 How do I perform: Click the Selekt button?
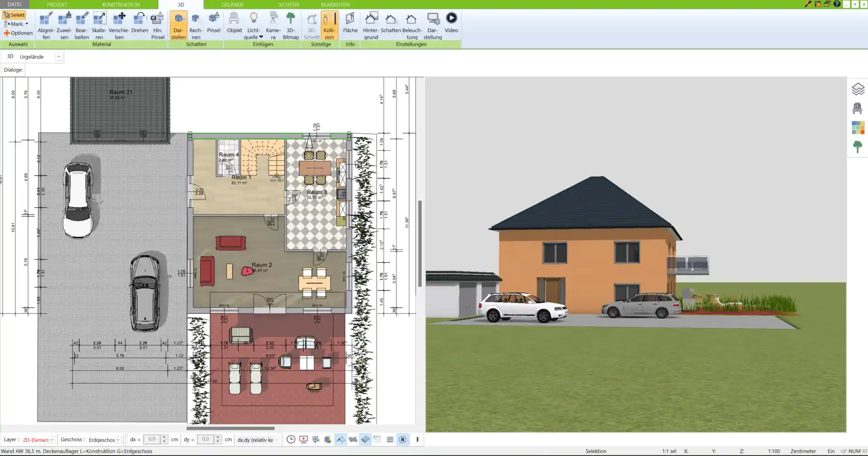click(x=14, y=15)
